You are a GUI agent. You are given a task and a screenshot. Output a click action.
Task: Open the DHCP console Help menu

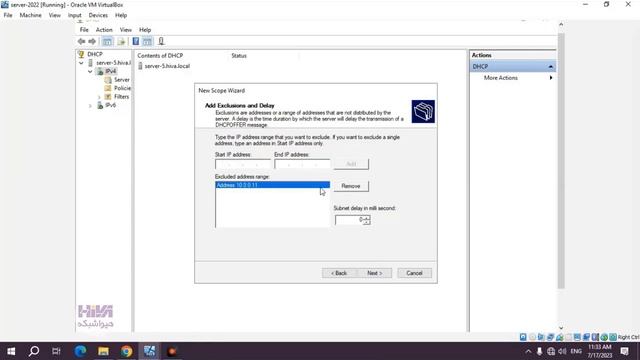point(145,30)
